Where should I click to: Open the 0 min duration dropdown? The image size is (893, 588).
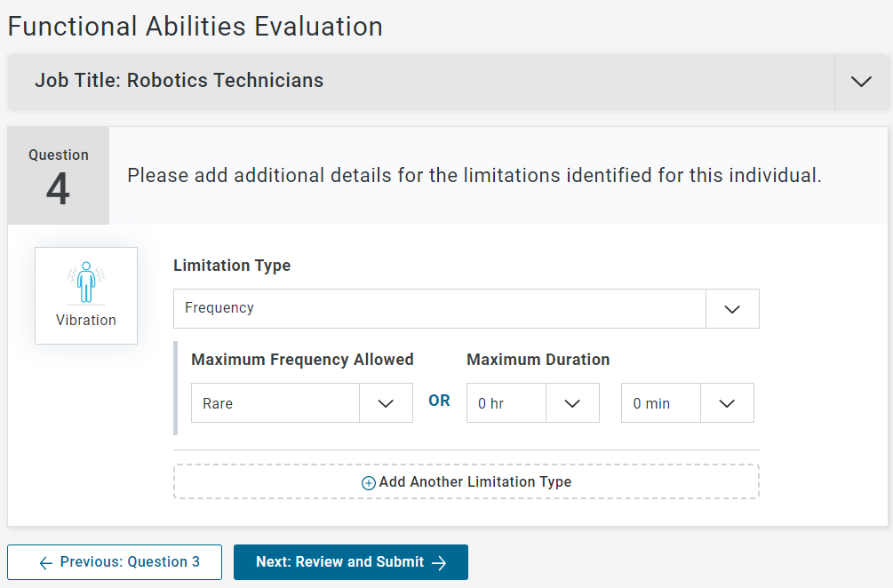pos(661,403)
